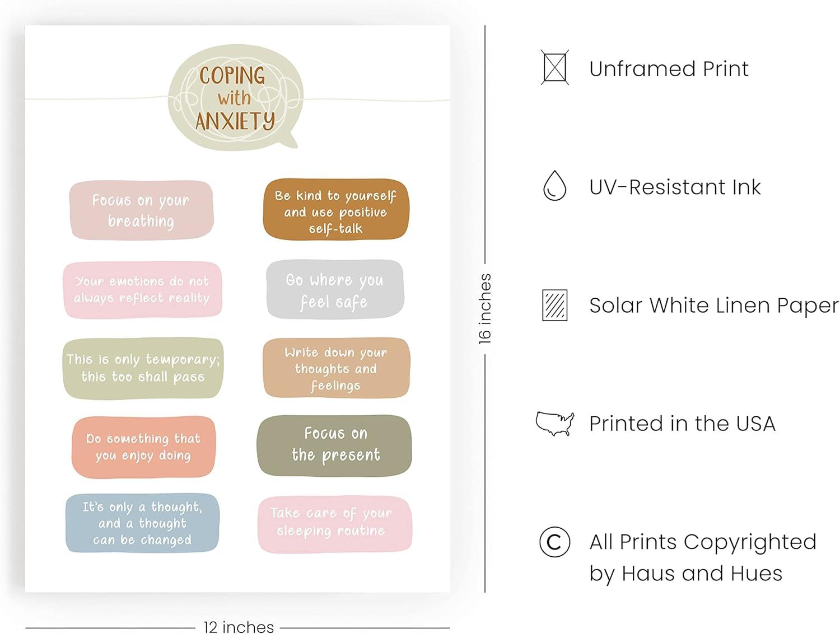Click 'Take care of your sleeping routine'
Viewport: 840px width, 634px height.
335,524
